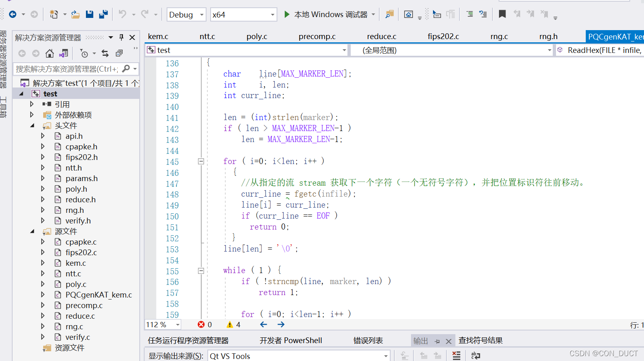The width and height of the screenshot is (644, 361).
Task: Open the 任务运行程序资源管理器 tab
Action: click(x=188, y=341)
